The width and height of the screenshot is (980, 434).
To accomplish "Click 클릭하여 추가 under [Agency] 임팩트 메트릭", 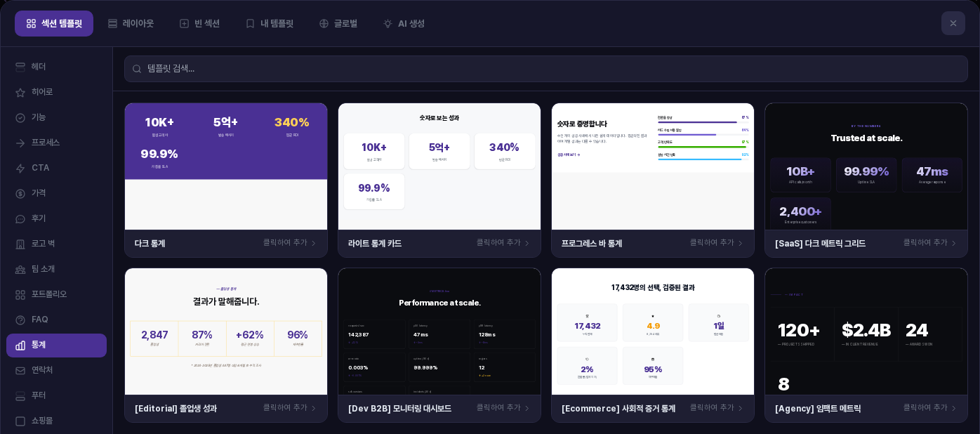I will point(930,408).
